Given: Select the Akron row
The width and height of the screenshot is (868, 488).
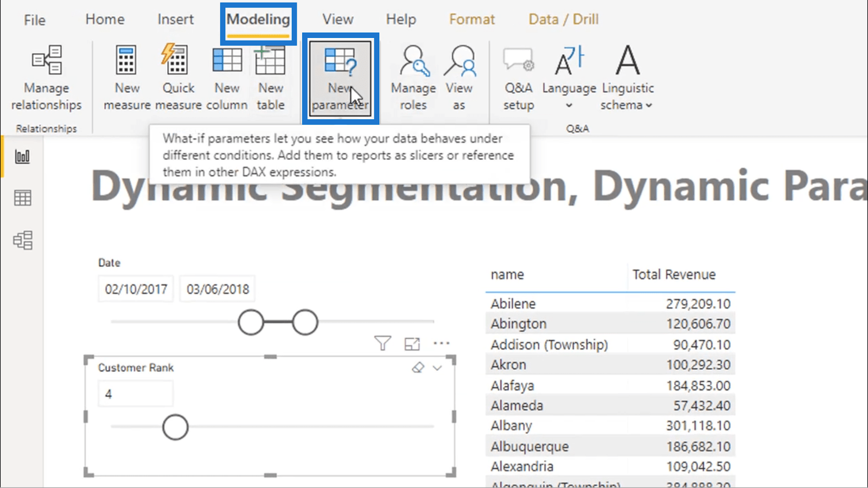Looking at the screenshot, I should click(610, 364).
